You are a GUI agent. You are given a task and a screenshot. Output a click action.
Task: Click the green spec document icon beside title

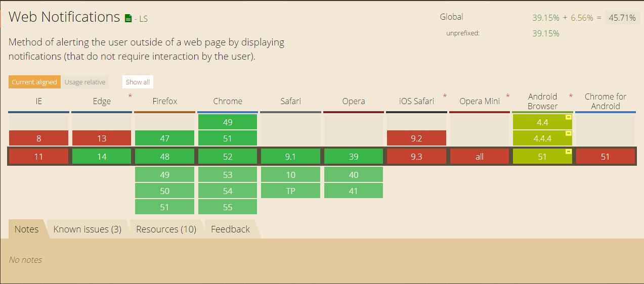click(x=128, y=19)
